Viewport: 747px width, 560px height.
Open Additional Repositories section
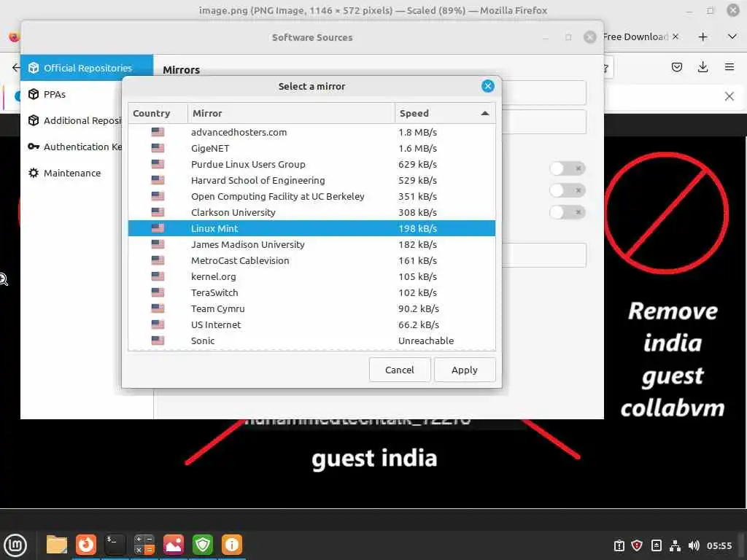(71, 120)
